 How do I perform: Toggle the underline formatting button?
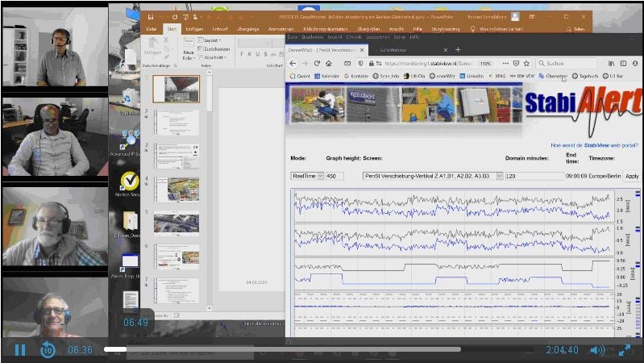(257, 54)
